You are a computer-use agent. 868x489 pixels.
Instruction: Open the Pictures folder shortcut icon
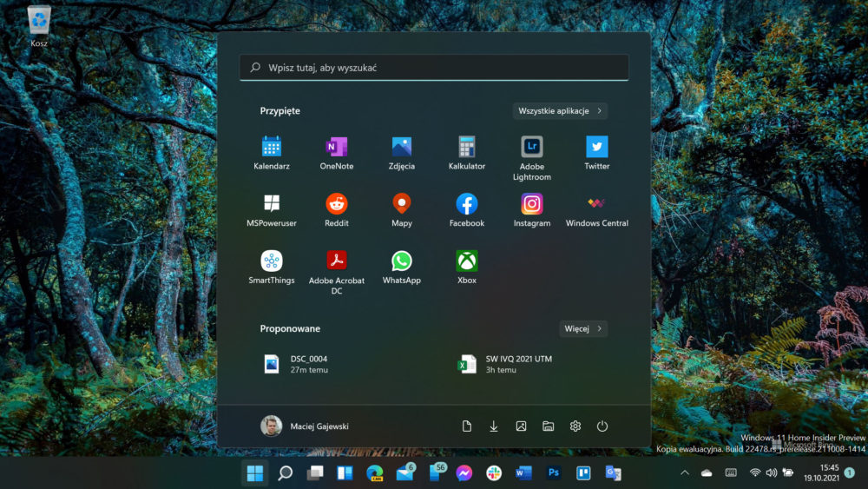click(x=521, y=426)
